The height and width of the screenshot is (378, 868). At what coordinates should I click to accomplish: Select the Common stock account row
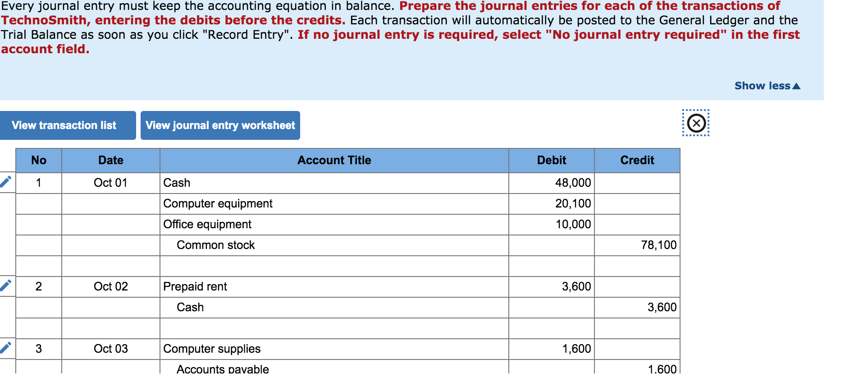click(334, 245)
